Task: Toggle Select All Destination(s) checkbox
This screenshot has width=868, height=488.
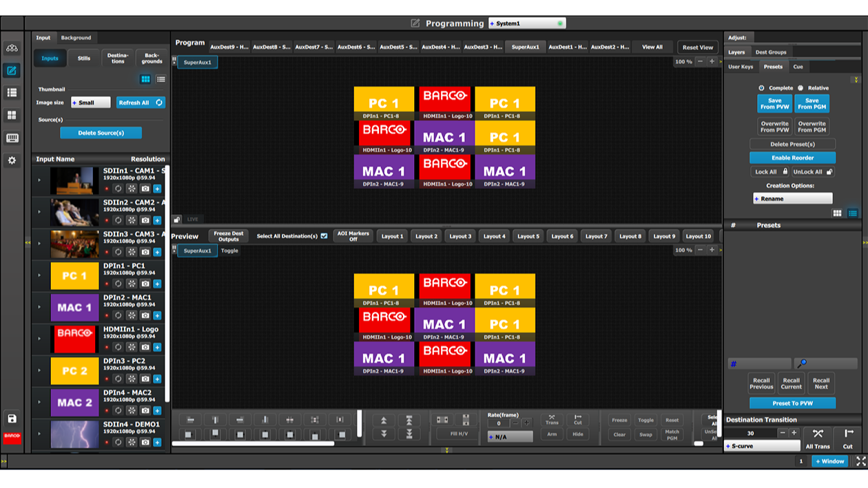Action: click(x=324, y=236)
